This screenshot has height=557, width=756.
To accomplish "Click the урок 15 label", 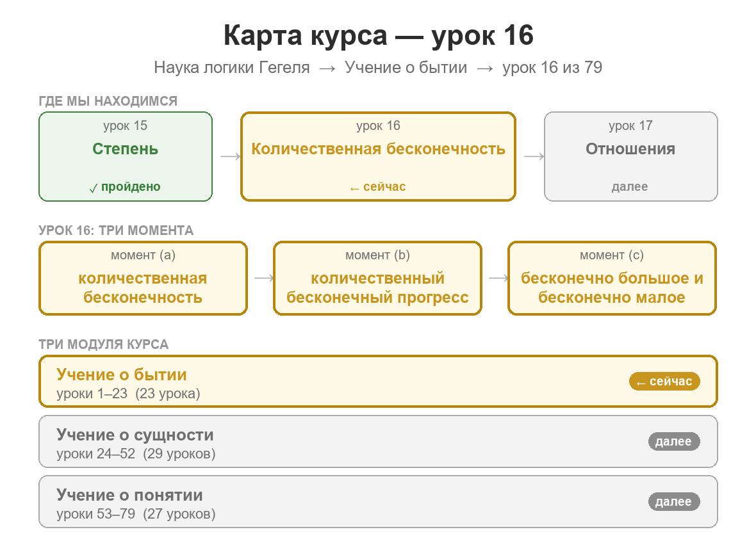I will point(126,125).
